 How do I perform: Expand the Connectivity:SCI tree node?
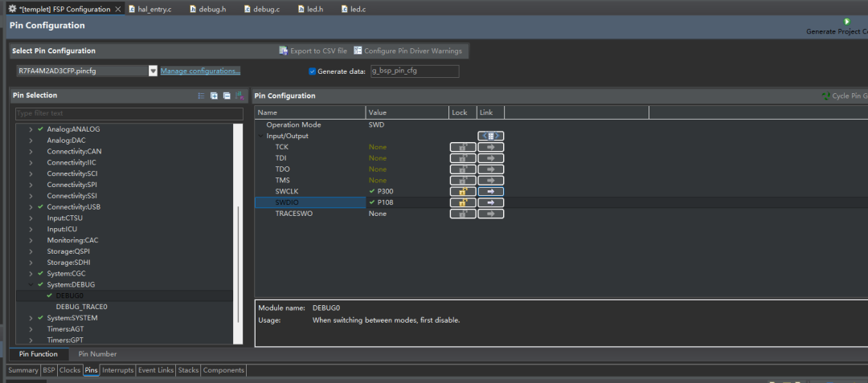click(x=31, y=173)
